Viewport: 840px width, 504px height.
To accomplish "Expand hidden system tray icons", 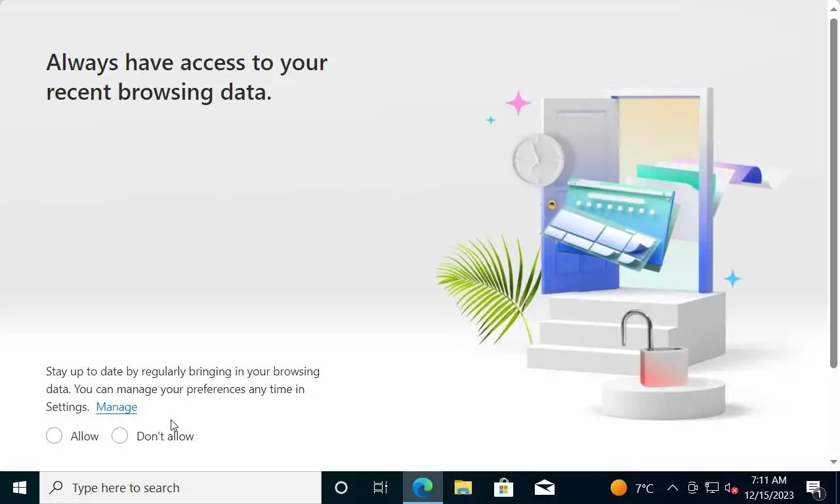I will click(x=673, y=488).
